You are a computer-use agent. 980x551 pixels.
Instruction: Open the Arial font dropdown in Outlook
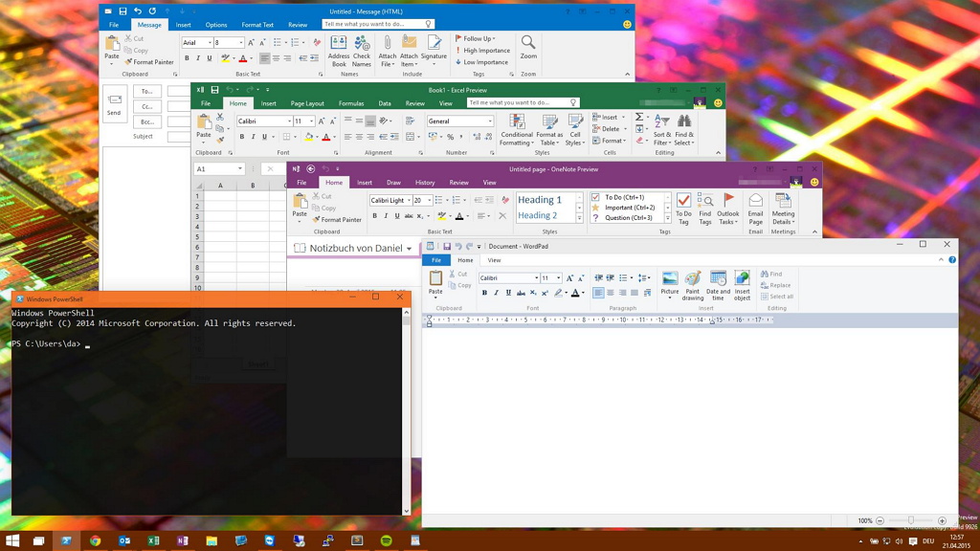point(210,42)
